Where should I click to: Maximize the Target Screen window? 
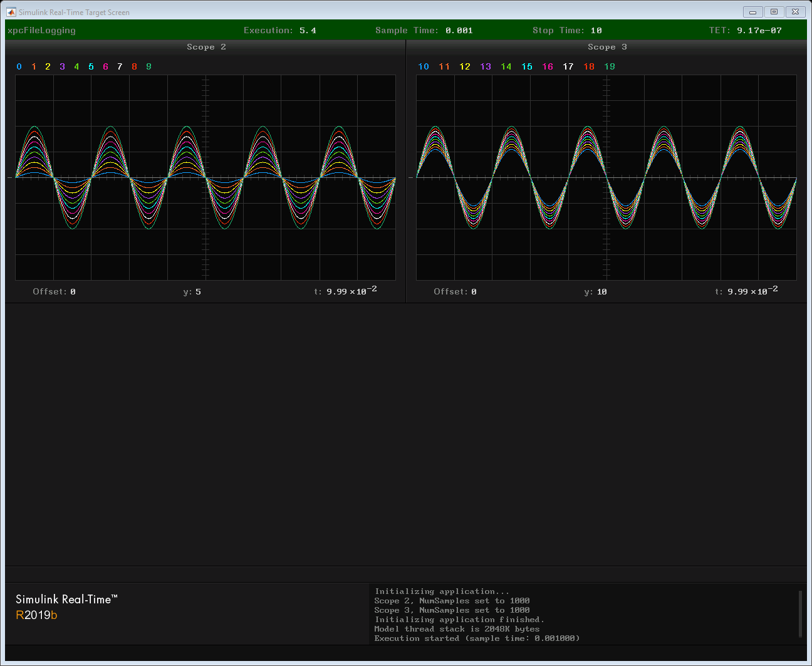coord(774,12)
